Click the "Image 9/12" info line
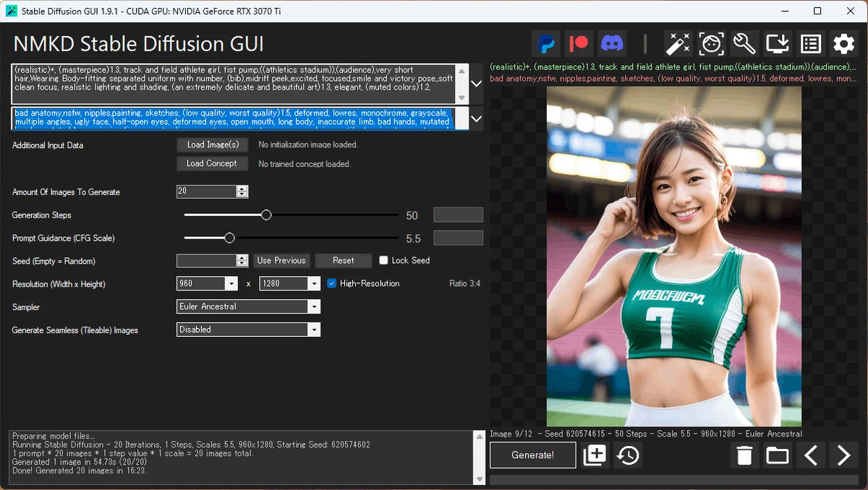The image size is (868, 490). (x=646, y=434)
